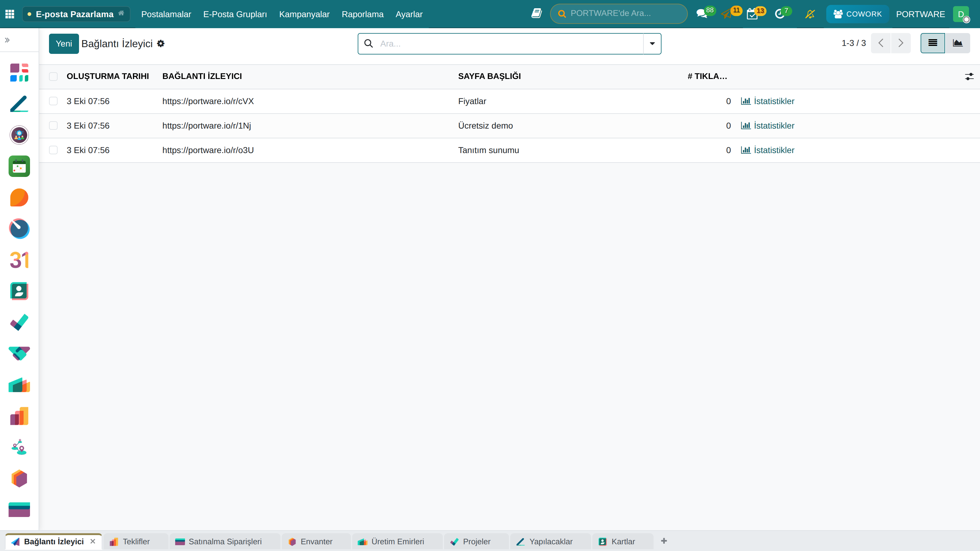Image resolution: width=980 pixels, height=551 pixels.
Task: Check the Tanıtım sunumu row checkbox
Action: click(x=53, y=150)
